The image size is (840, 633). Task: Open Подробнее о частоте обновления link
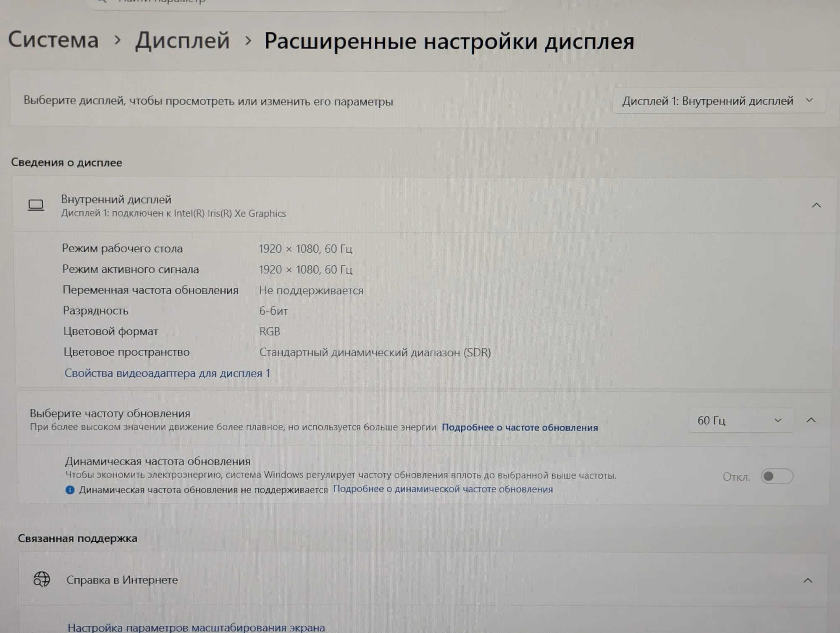(x=520, y=427)
